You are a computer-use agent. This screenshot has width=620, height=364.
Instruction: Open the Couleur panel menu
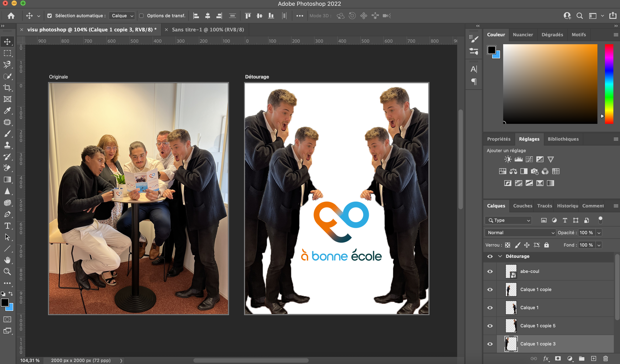coord(616,35)
